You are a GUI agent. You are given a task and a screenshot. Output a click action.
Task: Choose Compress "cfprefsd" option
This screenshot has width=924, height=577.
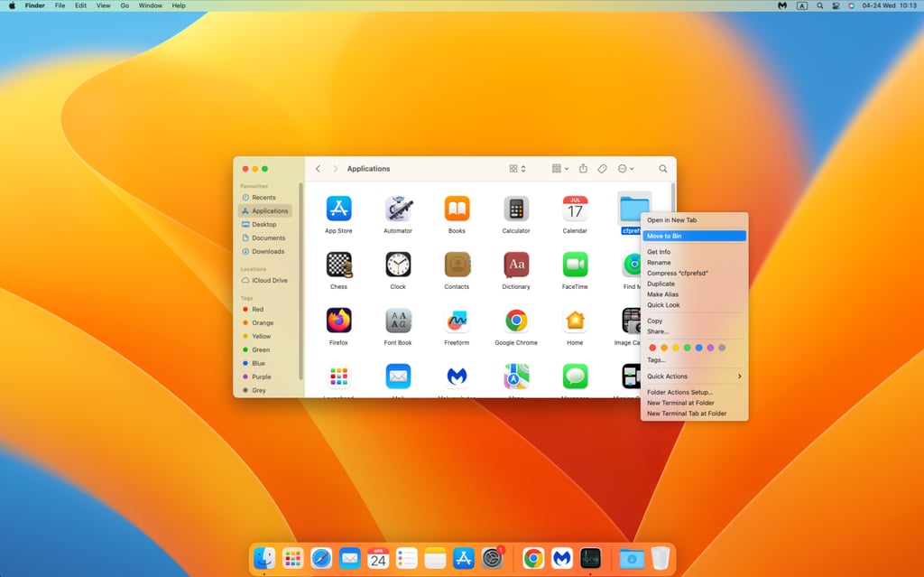[x=694, y=274]
